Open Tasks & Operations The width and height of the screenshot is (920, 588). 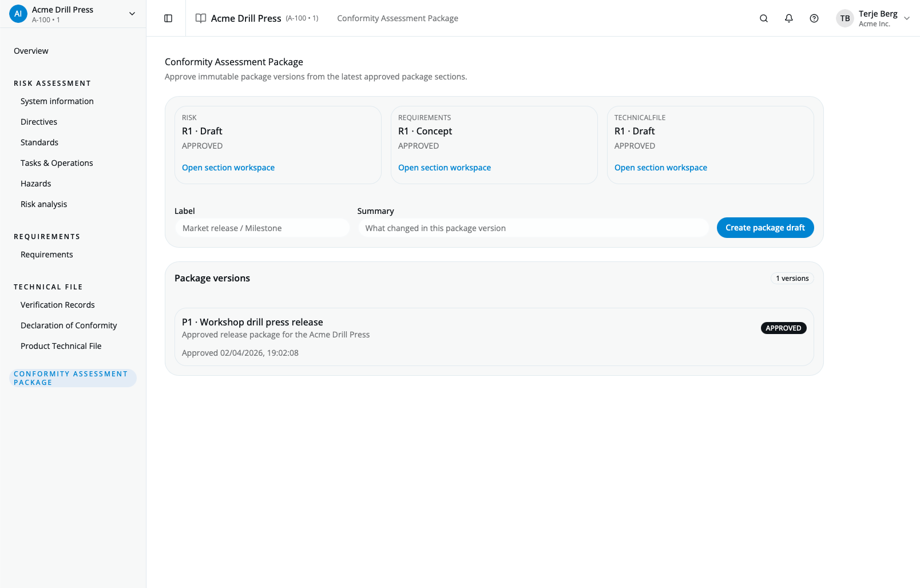[x=57, y=163]
